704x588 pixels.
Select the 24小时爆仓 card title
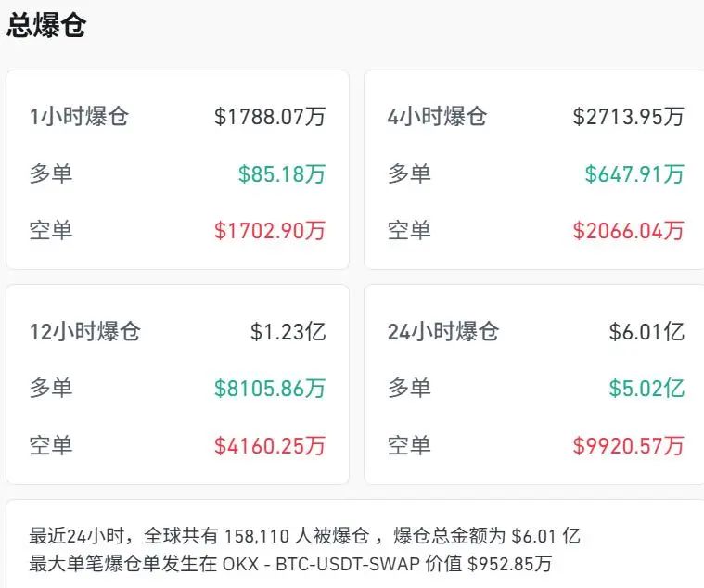(443, 331)
